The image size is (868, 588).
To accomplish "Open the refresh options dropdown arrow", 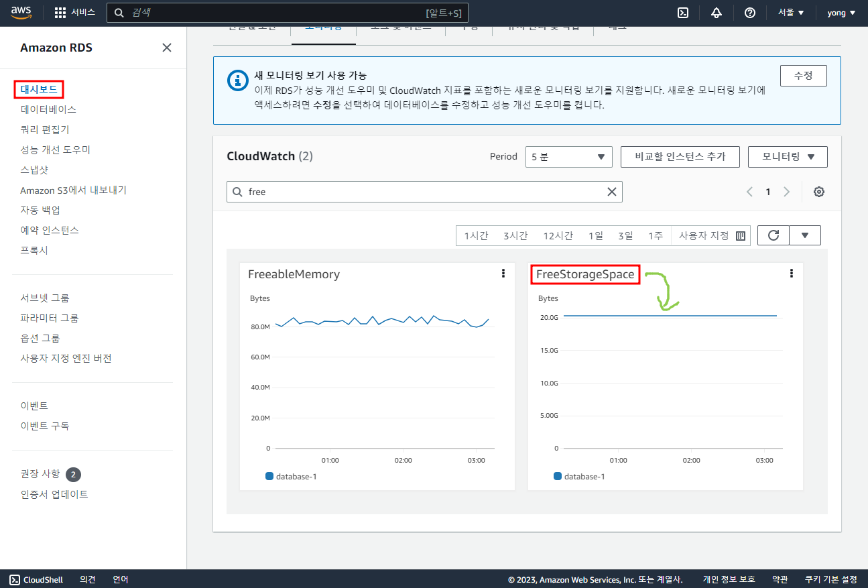I will point(805,235).
